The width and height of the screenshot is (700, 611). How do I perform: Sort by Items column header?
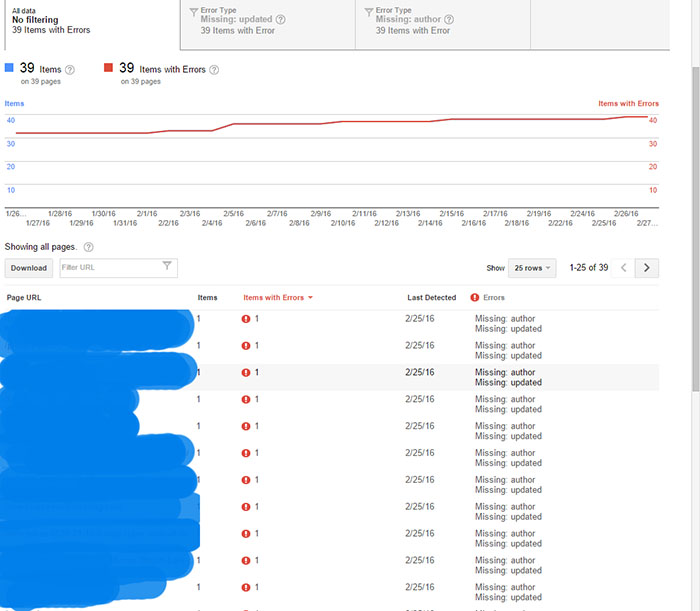[x=208, y=298]
